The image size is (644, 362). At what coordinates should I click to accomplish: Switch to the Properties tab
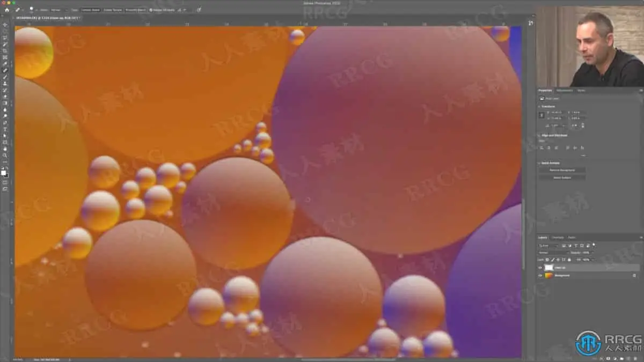coord(545,91)
